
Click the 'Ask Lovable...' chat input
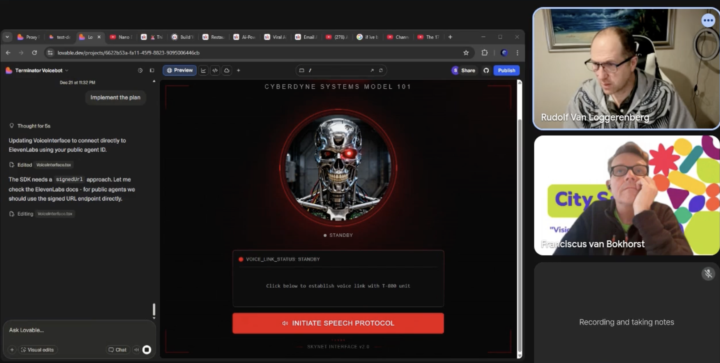pos(79,330)
